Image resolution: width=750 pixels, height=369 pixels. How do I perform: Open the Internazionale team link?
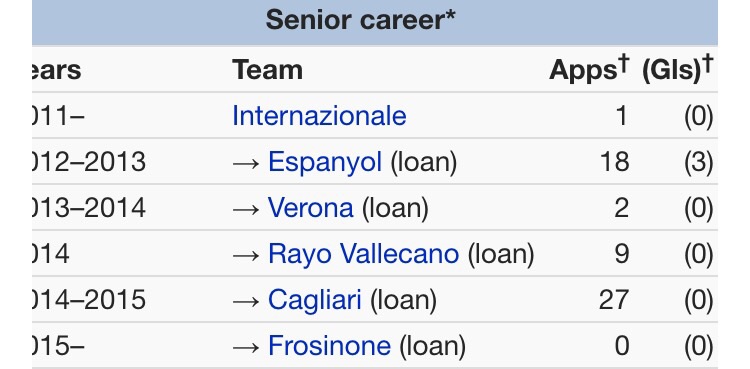tap(319, 116)
